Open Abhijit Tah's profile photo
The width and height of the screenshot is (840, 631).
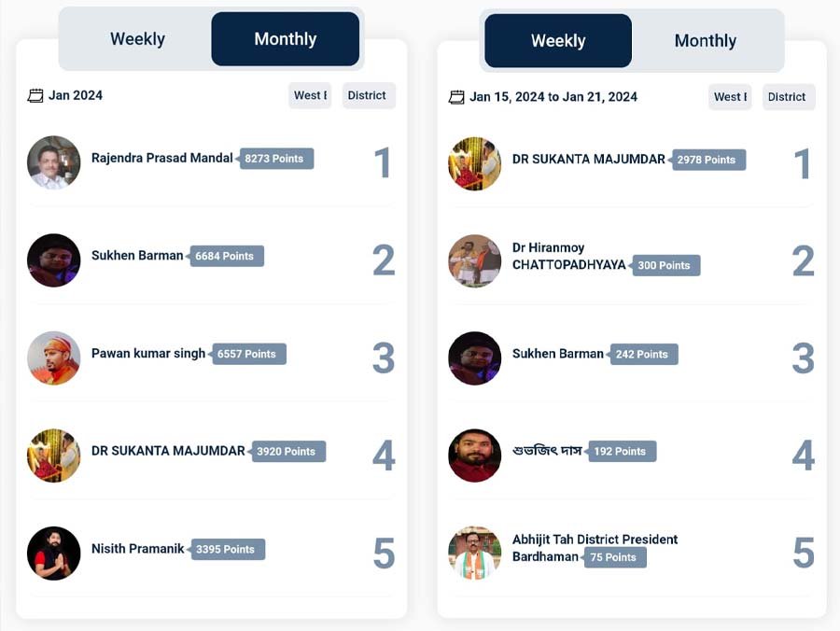coord(475,553)
